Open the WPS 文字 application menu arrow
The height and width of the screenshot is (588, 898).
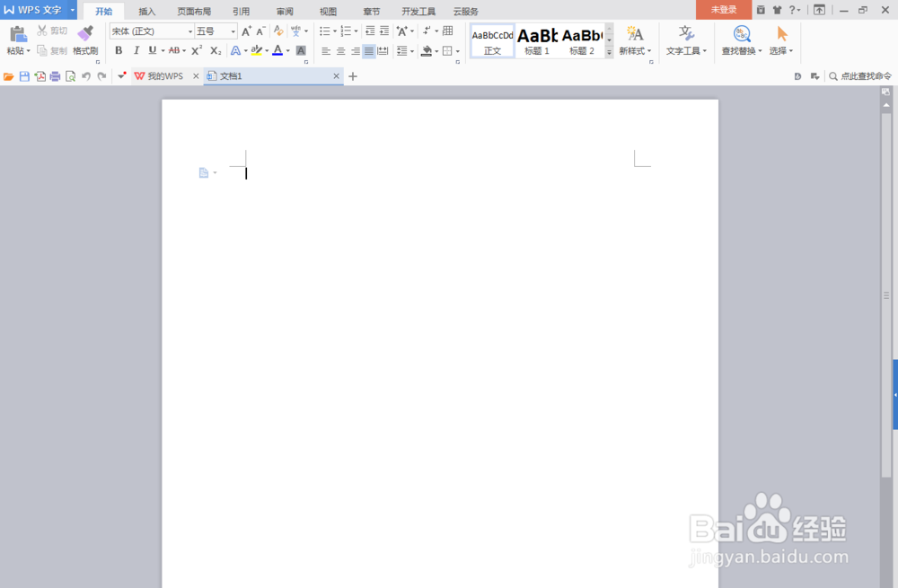[x=72, y=10]
